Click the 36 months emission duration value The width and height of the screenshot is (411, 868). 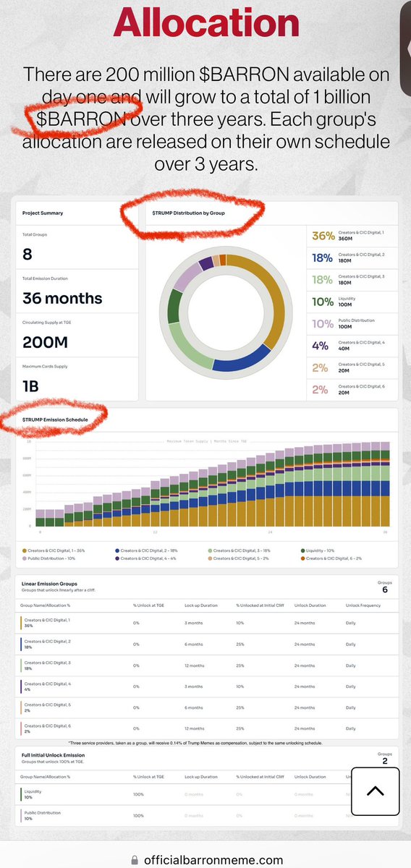62,298
